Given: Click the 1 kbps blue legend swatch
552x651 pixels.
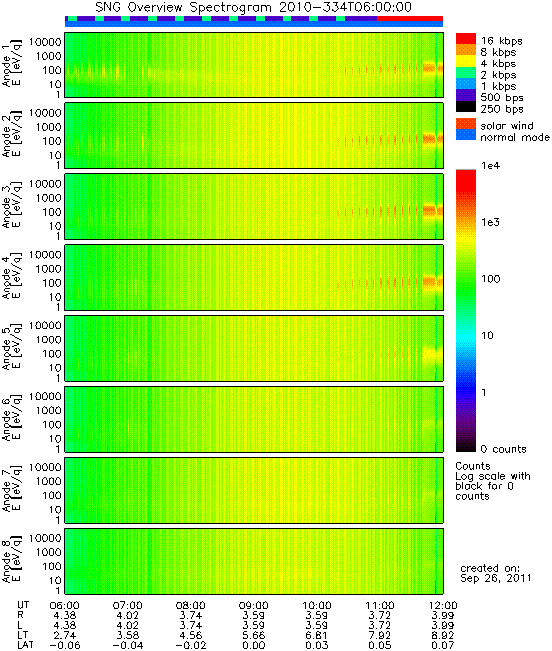Looking at the screenshot, I should coord(466,83).
